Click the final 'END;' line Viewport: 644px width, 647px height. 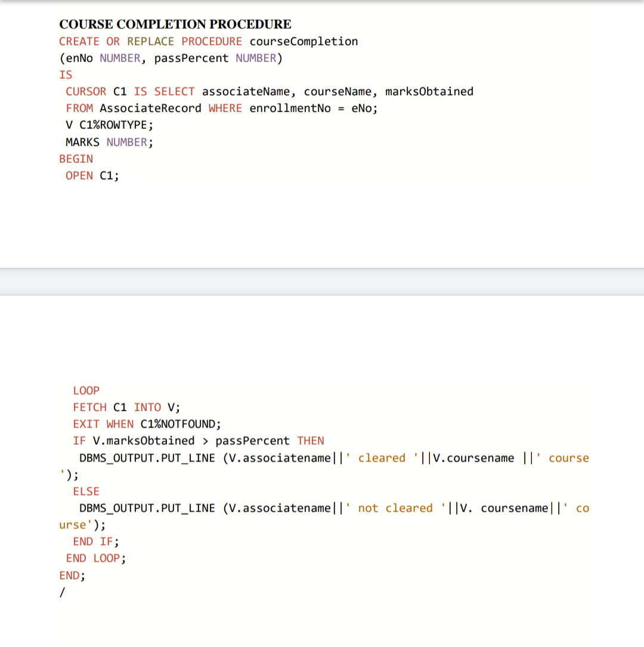click(72, 575)
